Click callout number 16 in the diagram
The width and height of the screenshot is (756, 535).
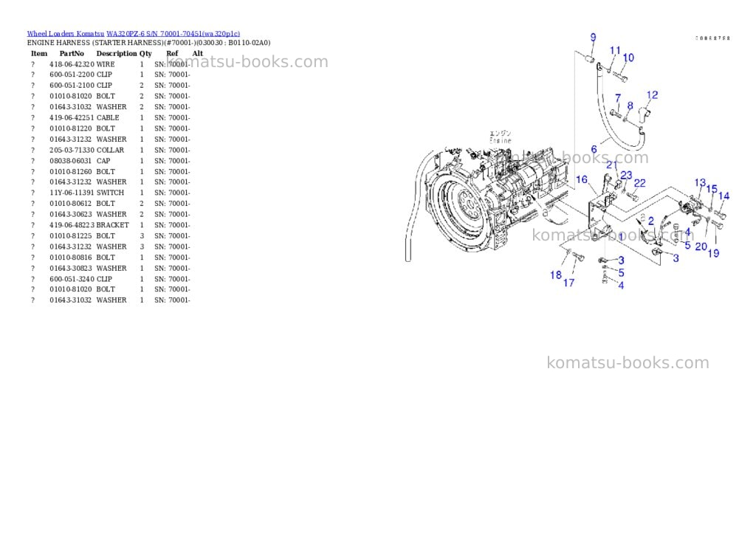(x=582, y=180)
